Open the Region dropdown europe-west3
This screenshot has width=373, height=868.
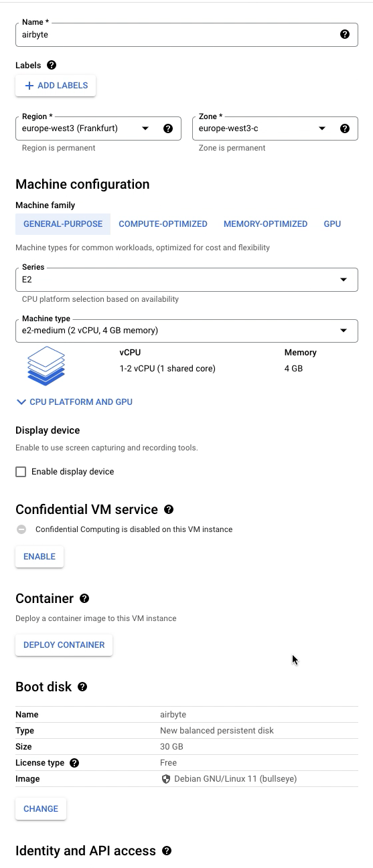point(98,128)
